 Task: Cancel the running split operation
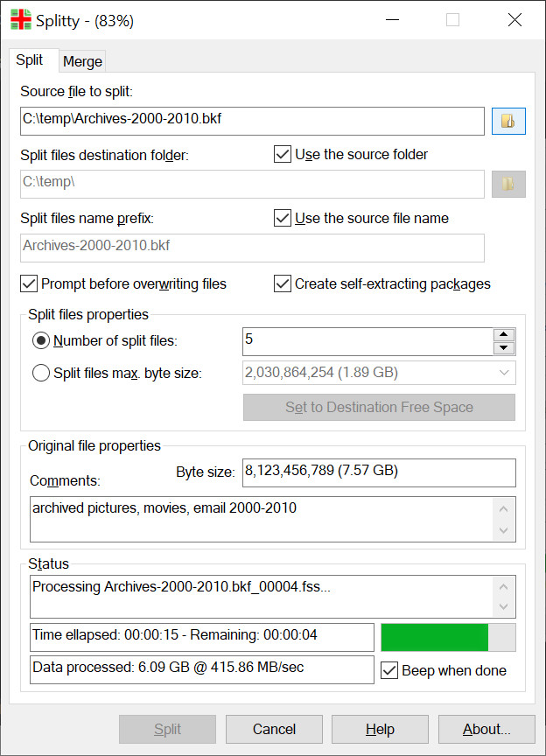pos(274,729)
